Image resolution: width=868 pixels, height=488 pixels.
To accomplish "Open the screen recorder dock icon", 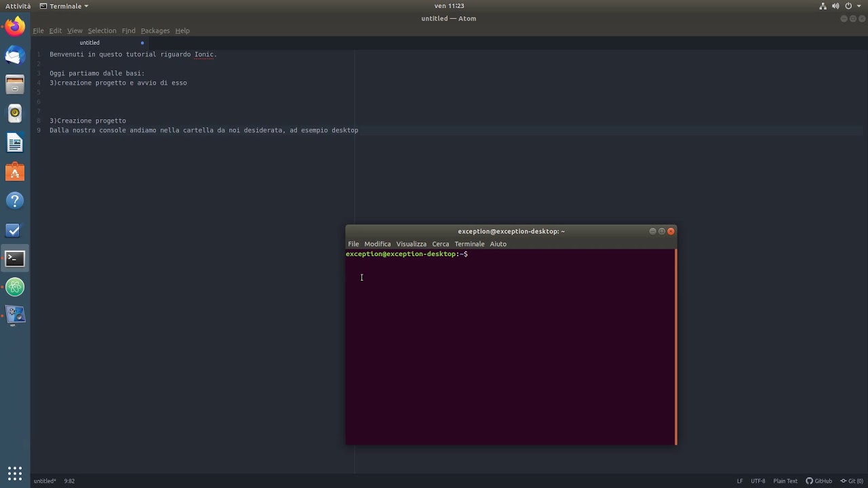I will pos(15,316).
